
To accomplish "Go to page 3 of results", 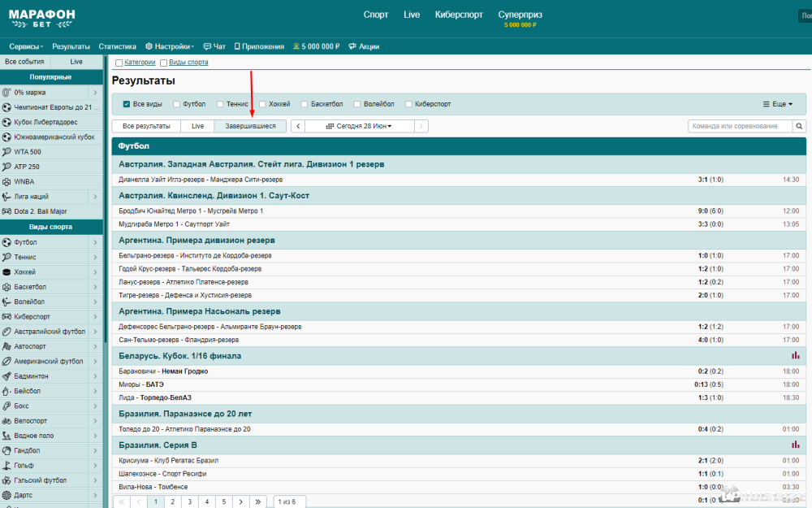I will (191, 501).
